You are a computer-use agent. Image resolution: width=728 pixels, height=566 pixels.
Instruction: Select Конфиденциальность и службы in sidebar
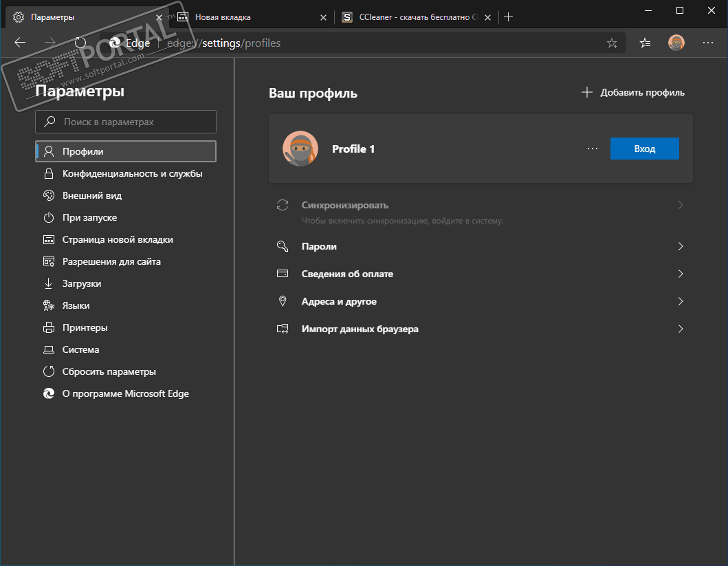coord(132,173)
